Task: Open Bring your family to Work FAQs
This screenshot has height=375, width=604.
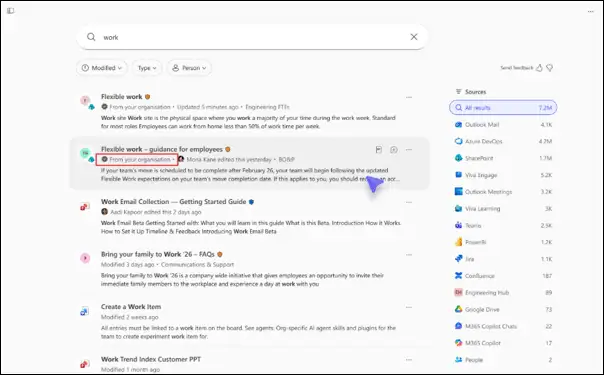Action: click(158, 254)
